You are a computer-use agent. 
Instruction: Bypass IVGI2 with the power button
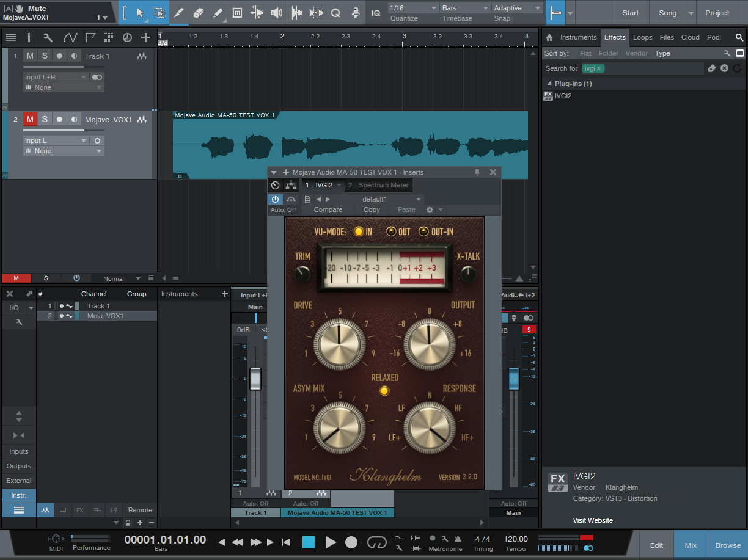coord(275,199)
